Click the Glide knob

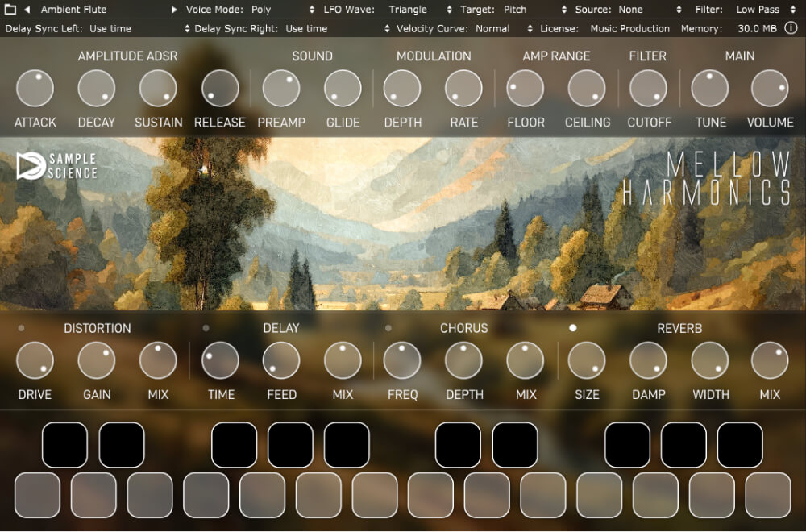click(343, 89)
